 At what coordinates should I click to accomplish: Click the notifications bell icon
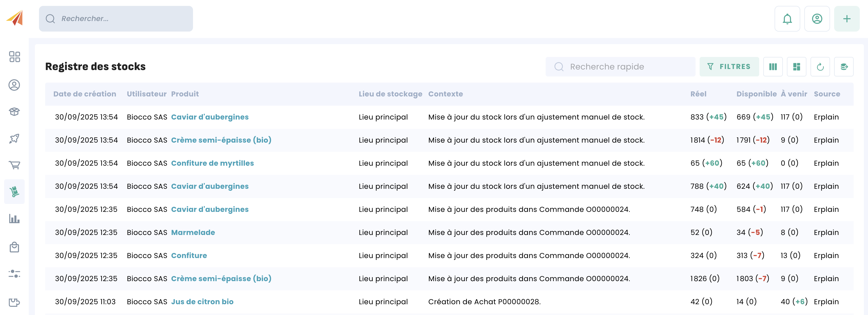(787, 19)
